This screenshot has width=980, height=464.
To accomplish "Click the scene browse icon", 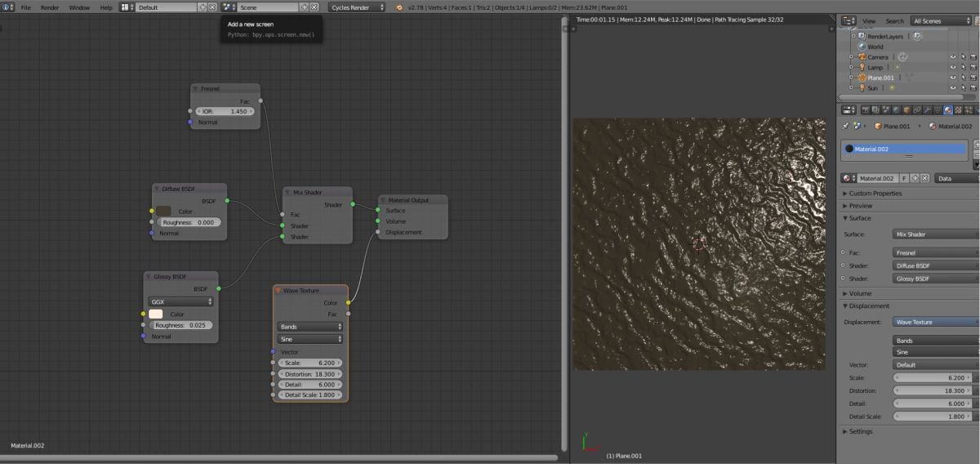I will [229, 7].
